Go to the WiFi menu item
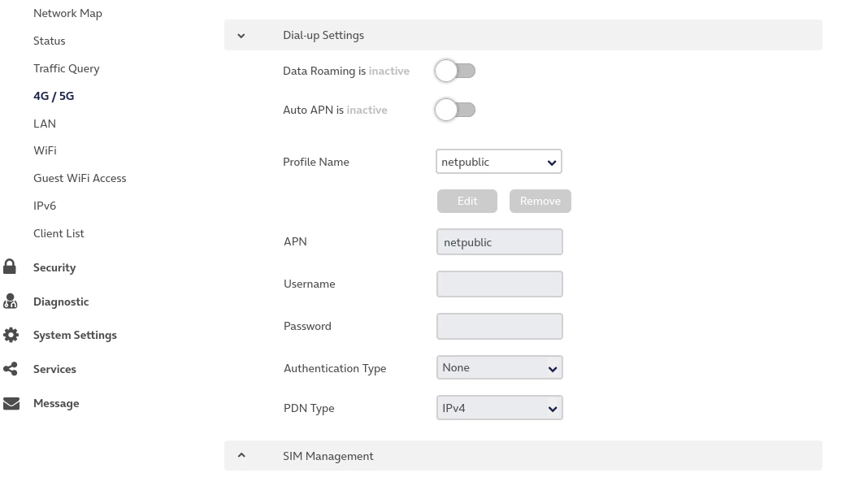Screen dimensions: 868x499 tap(45, 150)
